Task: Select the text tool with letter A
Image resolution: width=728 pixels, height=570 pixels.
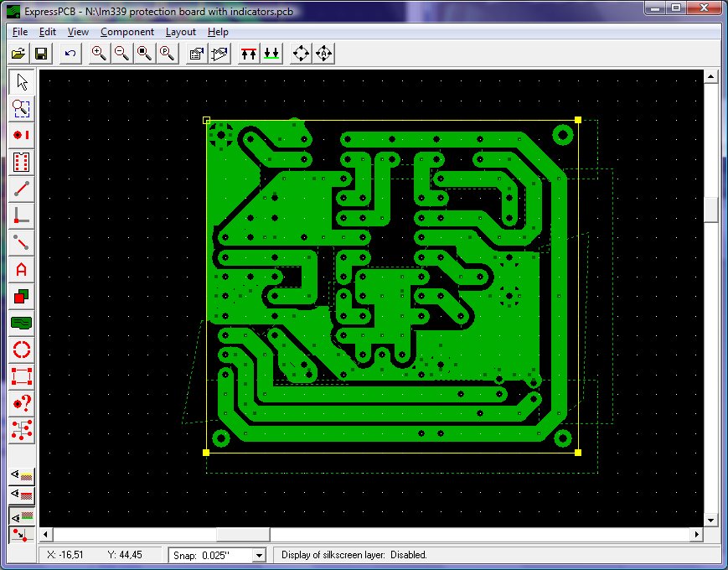Action: click(22, 269)
